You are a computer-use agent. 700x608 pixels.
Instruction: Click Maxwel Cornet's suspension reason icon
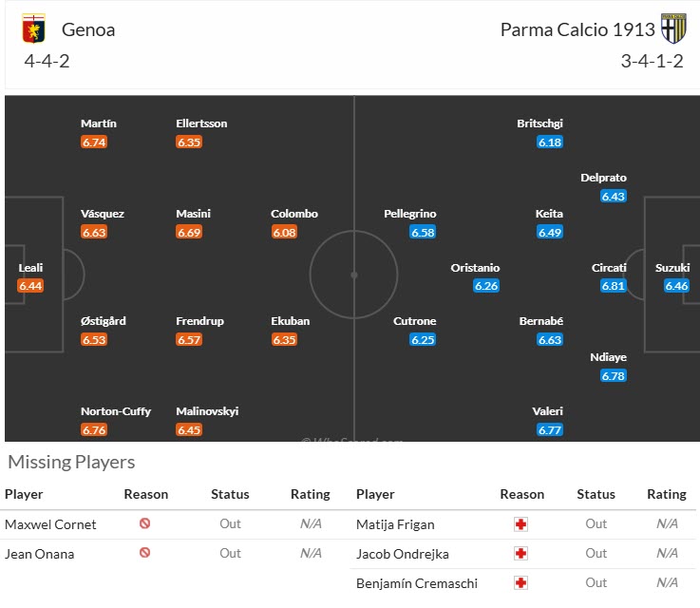(x=145, y=523)
